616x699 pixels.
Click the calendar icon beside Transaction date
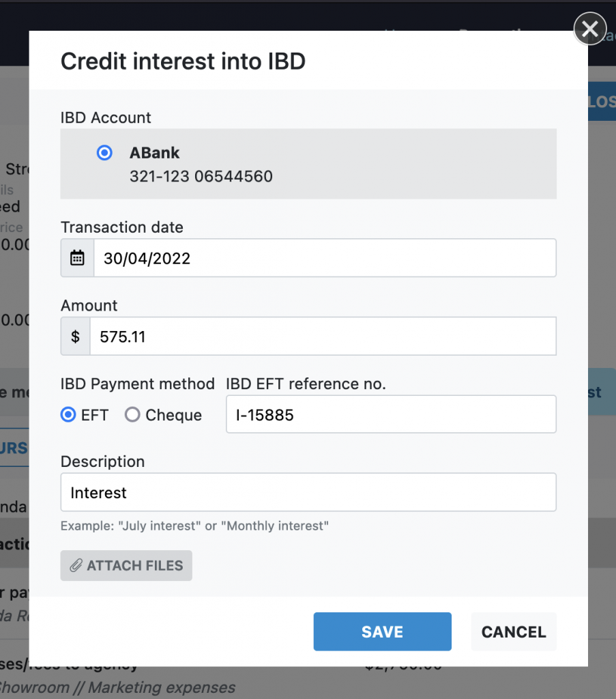(x=78, y=258)
